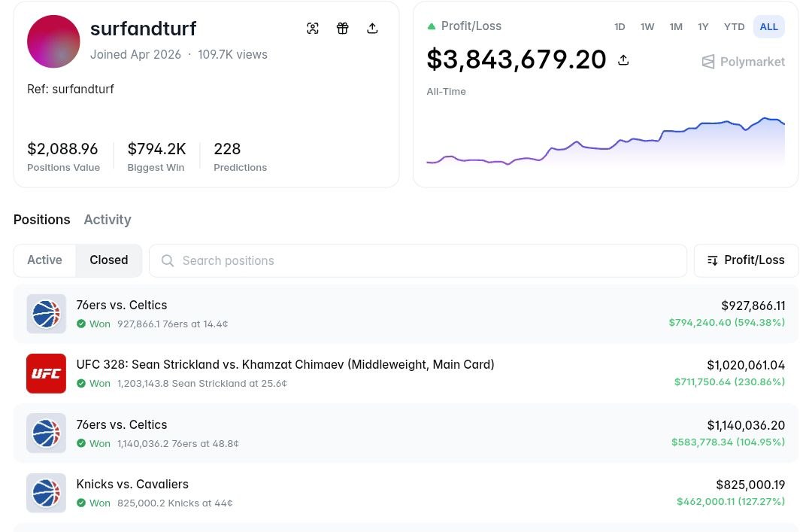Click the $794,240.40 (594.38%) profit value
Screen dimensions: 812x532
726,323
